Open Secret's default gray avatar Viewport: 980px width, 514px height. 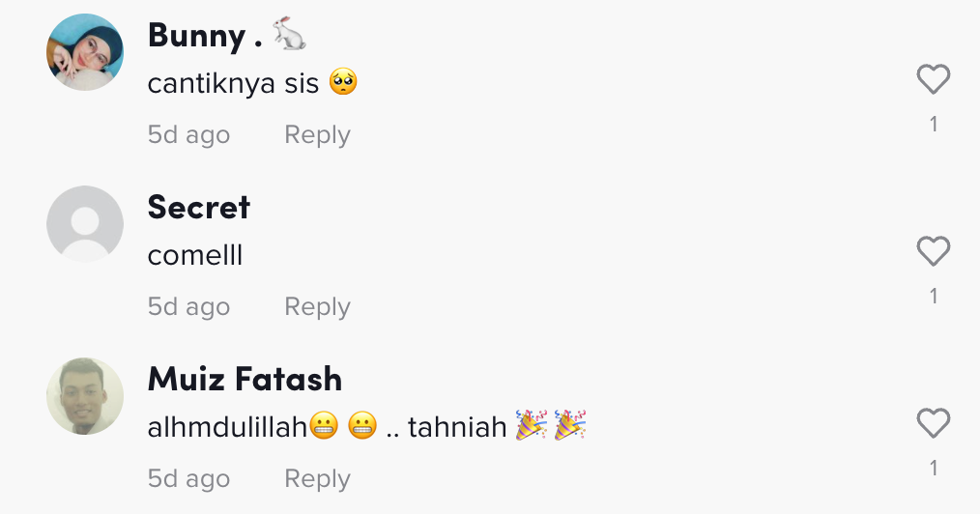[85, 223]
